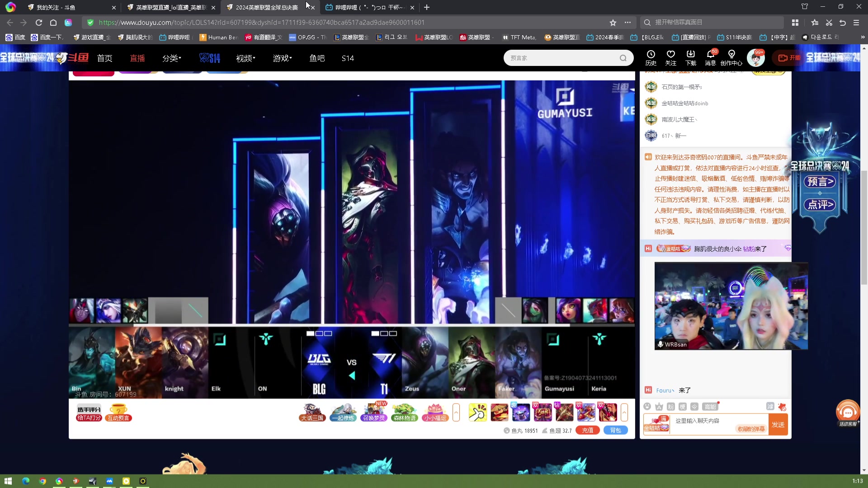Reload the page with browser refresh icon
The height and width of the screenshot is (488, 868).
[x=39, y=22]
